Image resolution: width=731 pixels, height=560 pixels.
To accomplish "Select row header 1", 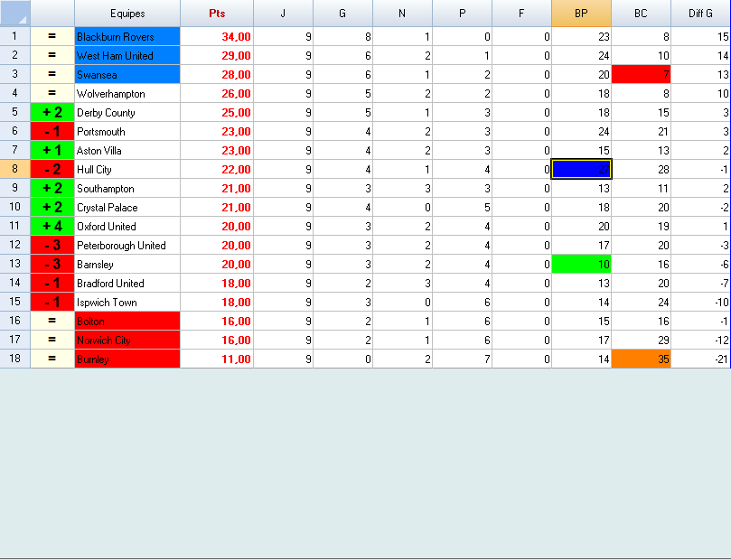I will click(15, 36).
